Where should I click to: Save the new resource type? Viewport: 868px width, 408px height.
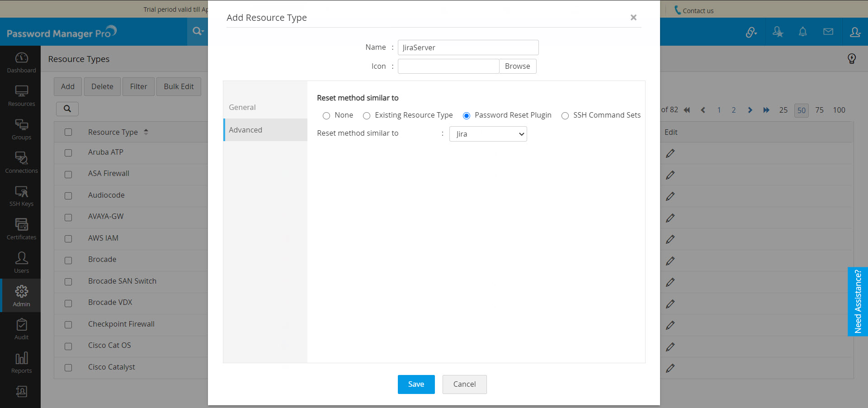point(416,384)
